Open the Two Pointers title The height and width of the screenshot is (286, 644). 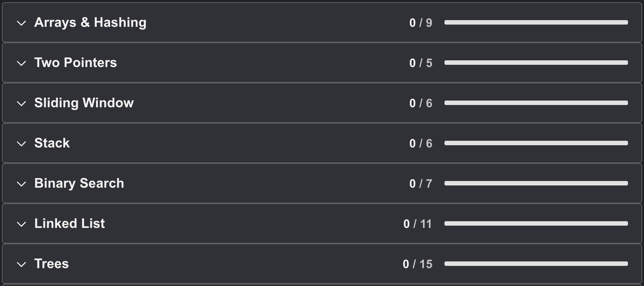[x=76, y=63]
